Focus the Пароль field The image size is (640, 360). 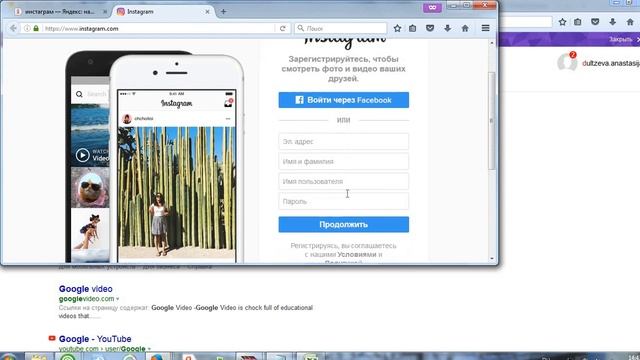click(344, 202)
